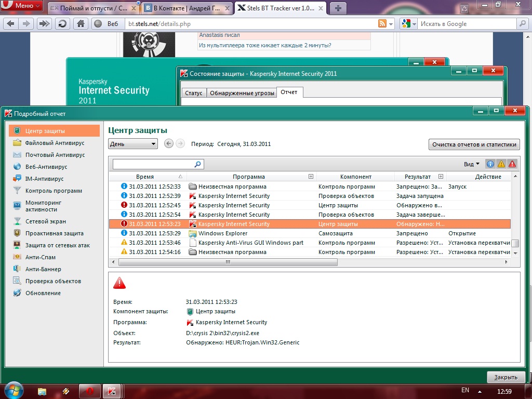Switch to Отчет tab

[x=289, y=92]
